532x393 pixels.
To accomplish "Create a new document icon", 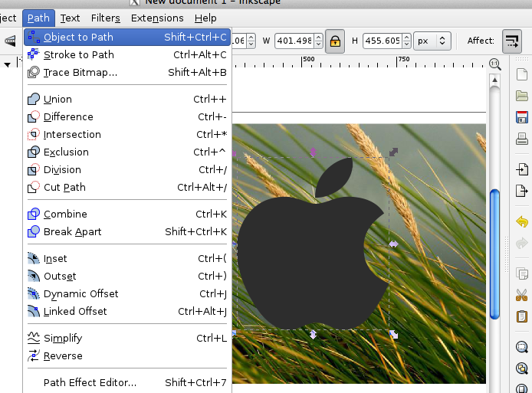I will (522, 74).
